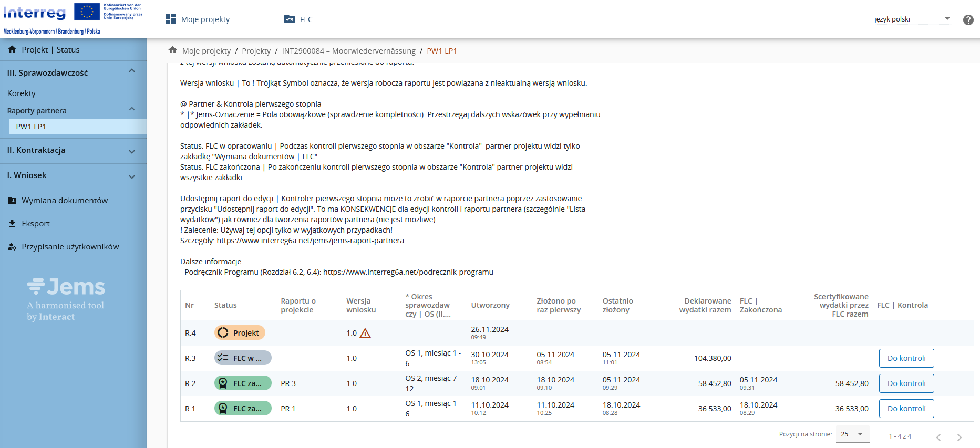The height and width of the screenshot is (448, 980).
Task: Click the Przypisanie użytkowników users icon
Action: coord(12,247)
